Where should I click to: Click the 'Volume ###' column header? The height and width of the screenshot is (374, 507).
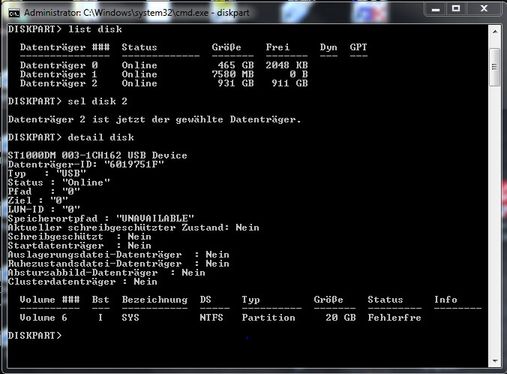pyautogui.click(x=50, y=299)
